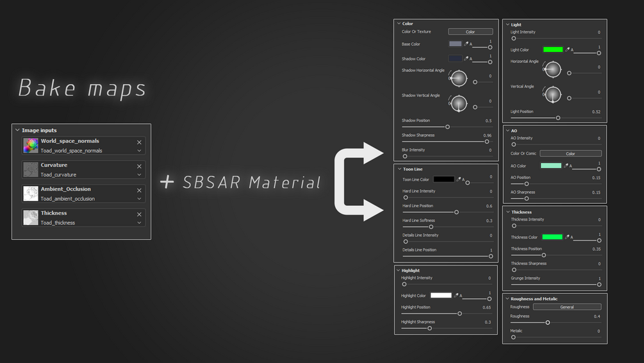
Task: Open the AO Color swatch
Action: click(x=551, y=165)
